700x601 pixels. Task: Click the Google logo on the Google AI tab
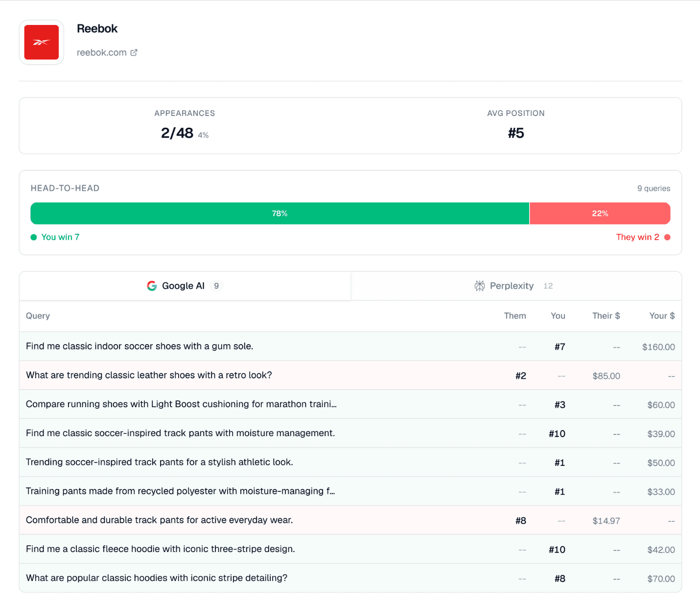click(x=152, y=286)
